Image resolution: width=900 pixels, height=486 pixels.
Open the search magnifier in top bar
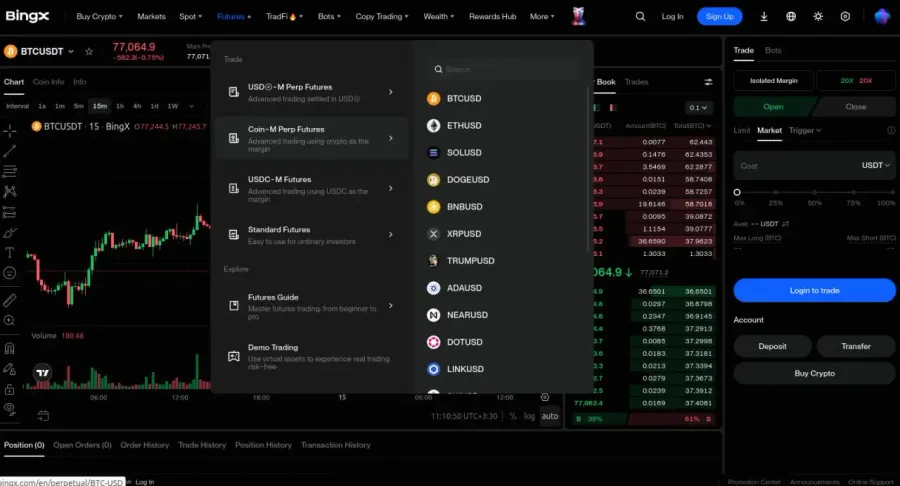(x=640, y=17)
